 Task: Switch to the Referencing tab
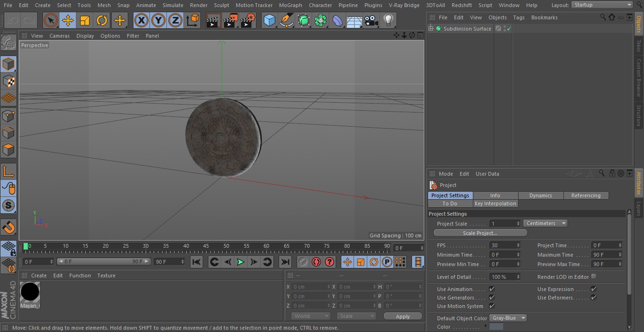(x=586, y=195)
